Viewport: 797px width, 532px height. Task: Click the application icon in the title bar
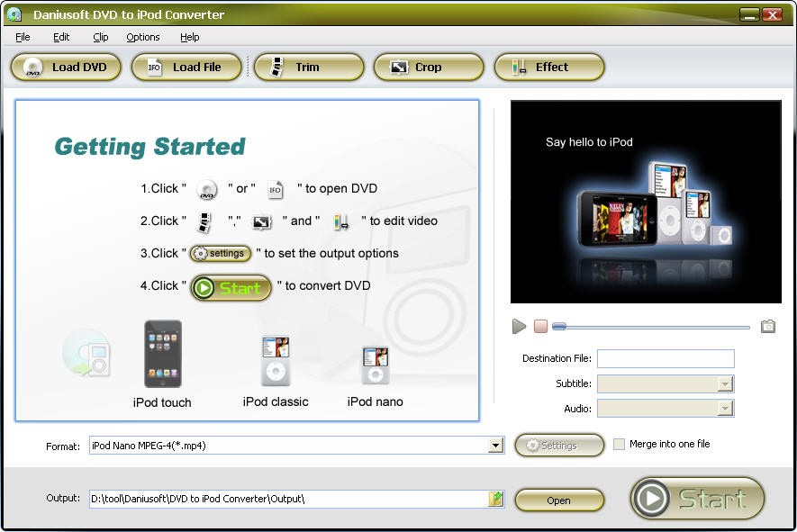[x=14, y=14]
